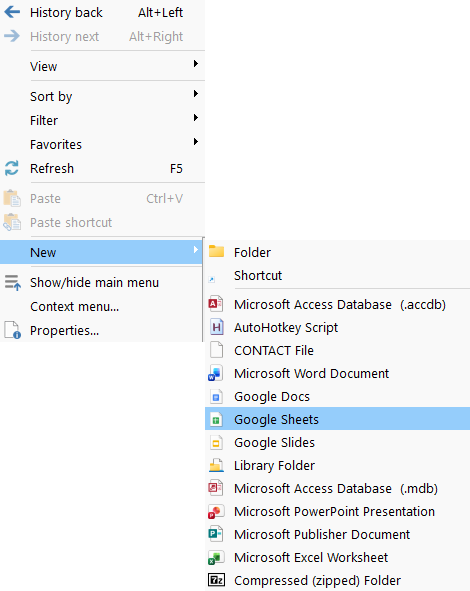Expand the Sort by submenu arrow
The image size is (470, 591).
click(x=196, y=93)
